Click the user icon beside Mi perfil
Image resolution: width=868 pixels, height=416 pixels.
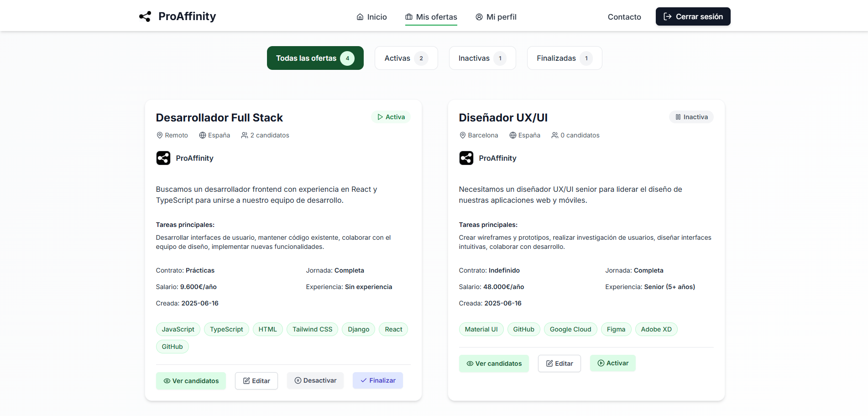click(x=479, y=17)
